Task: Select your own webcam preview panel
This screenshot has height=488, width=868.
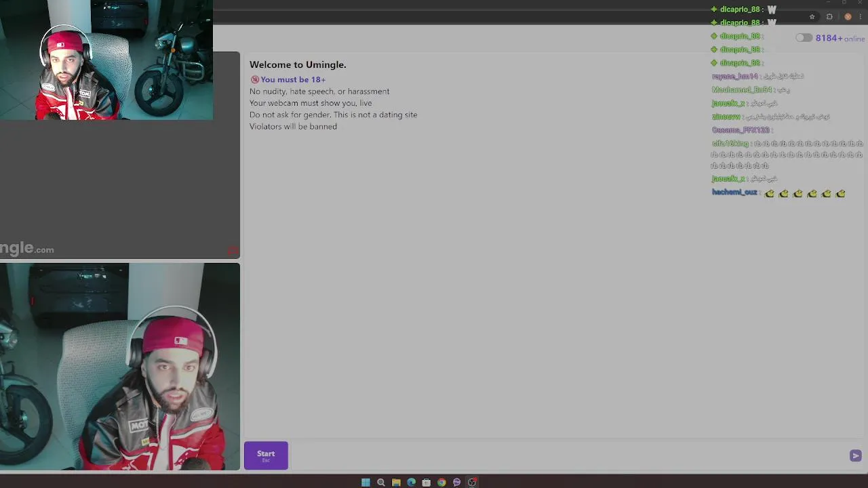Action: [x=120, y=367]
